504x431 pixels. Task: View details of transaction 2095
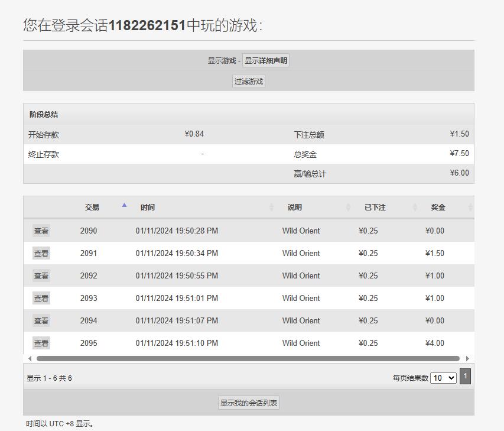point(41,343)
